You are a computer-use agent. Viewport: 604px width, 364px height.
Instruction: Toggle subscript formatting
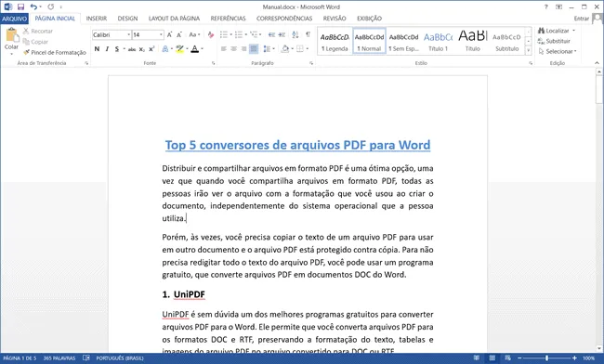tap(142, 49)
